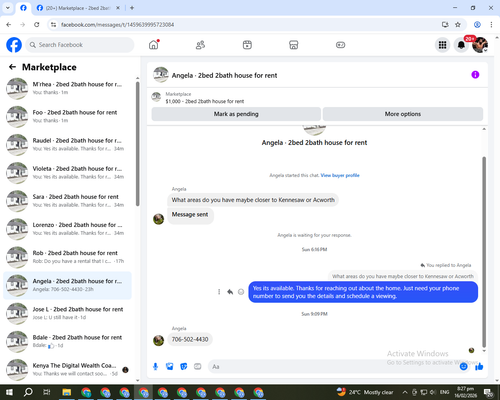The image size is (500, 400).
Task: Open the Facebook menu grid icon
Action: (442, 45)
